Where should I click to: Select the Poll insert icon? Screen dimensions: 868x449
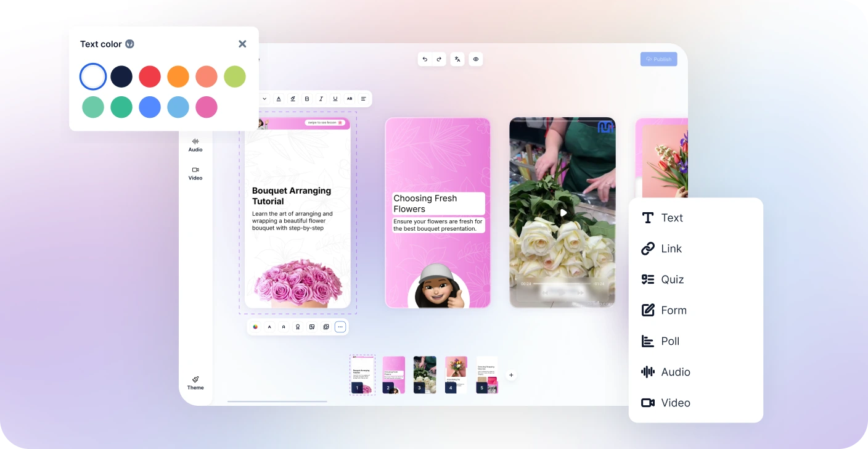point(647,340)
